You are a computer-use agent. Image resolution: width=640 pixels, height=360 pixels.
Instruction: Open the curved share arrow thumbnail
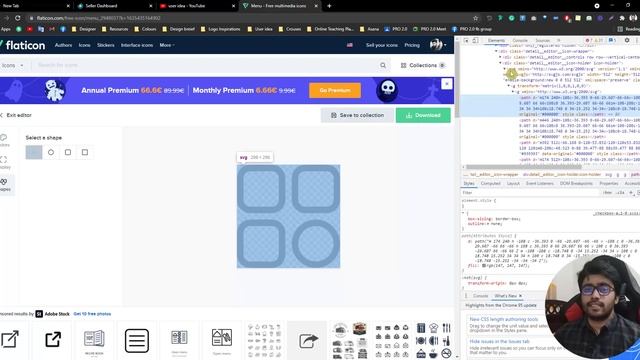tap(308, 340)
